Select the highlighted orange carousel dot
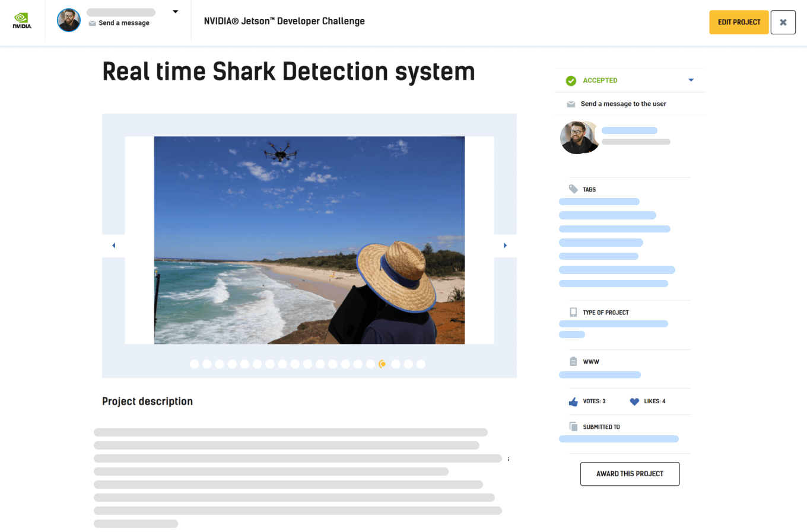 point(383,364)
